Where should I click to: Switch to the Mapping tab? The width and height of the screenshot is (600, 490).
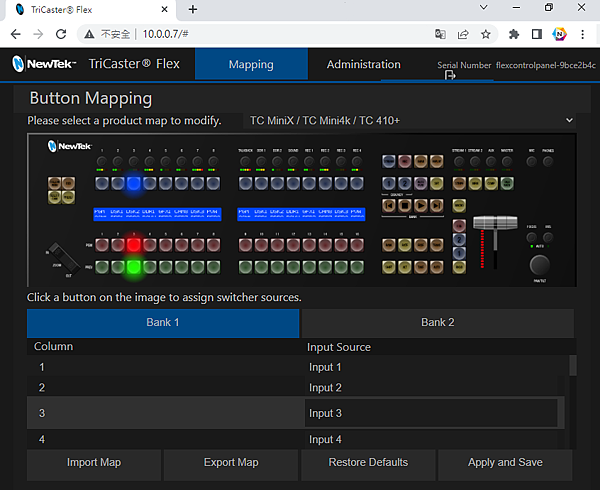(251, 64)
